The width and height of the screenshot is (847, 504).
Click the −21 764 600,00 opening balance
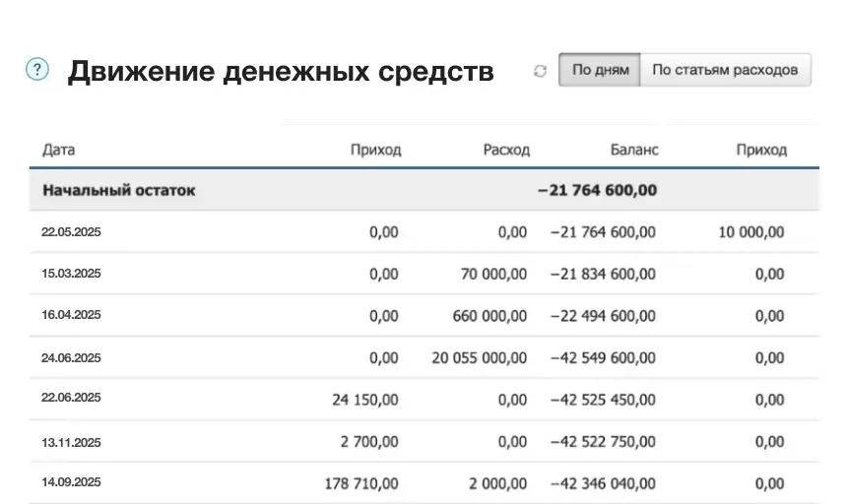point(598,190)
